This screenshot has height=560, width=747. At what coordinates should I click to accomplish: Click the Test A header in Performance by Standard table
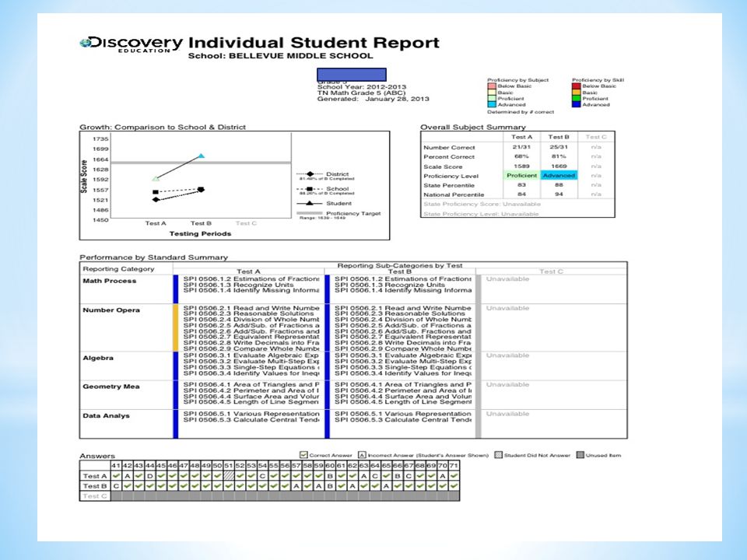coord(249,271)
